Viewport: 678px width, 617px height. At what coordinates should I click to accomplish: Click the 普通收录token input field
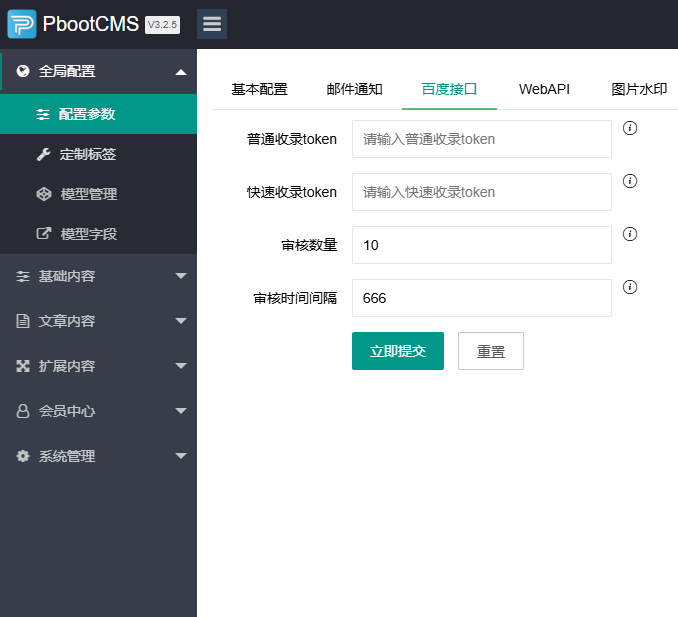tap(481, 139)
